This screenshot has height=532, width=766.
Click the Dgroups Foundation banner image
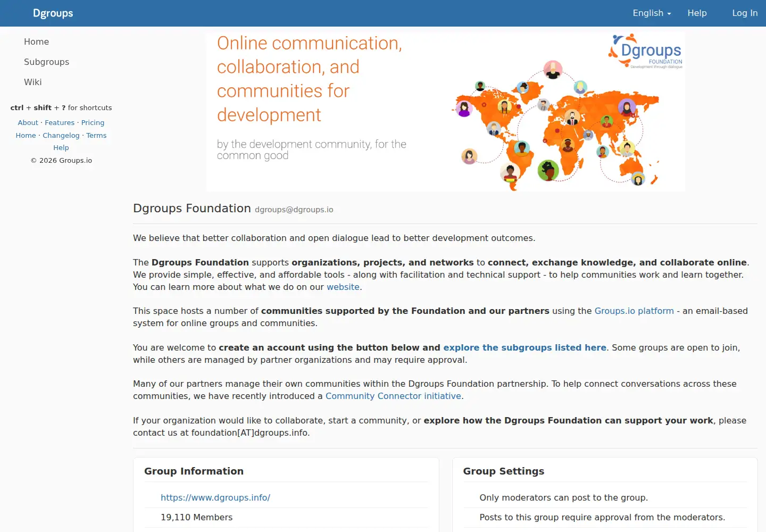click(446, 112)
